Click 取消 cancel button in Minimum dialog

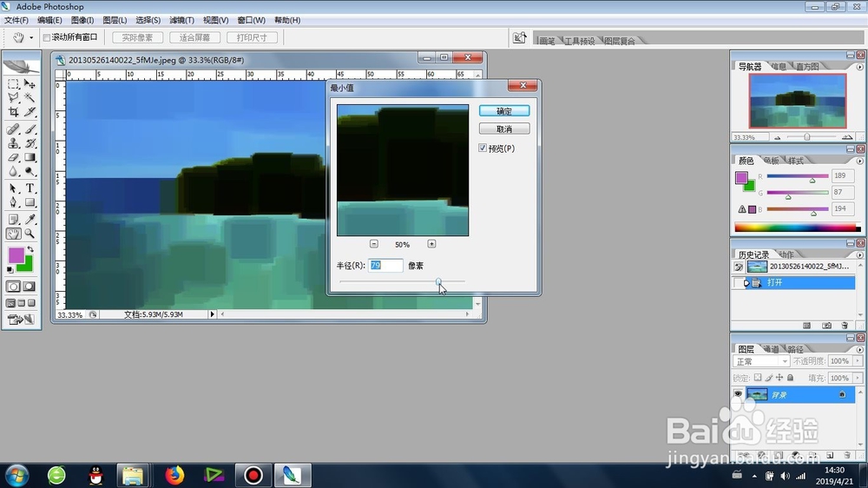click(504, 129)
